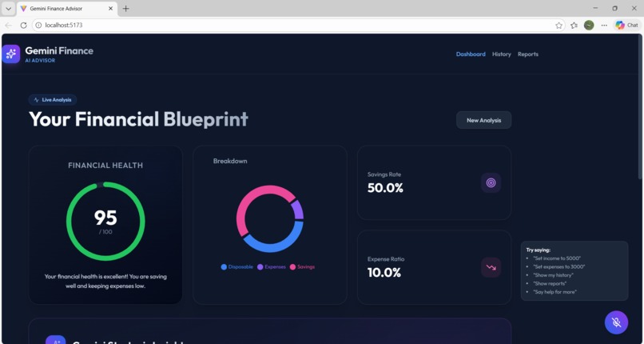This screenshot has height=344, width=644.
Task: Open browser settings three-dot menu
Action: (604, 26)
